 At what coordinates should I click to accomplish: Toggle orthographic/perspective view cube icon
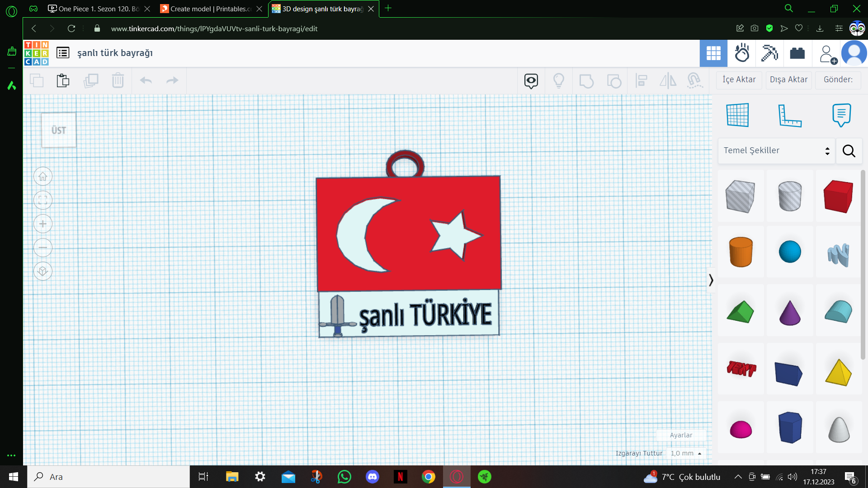(43, 271)
